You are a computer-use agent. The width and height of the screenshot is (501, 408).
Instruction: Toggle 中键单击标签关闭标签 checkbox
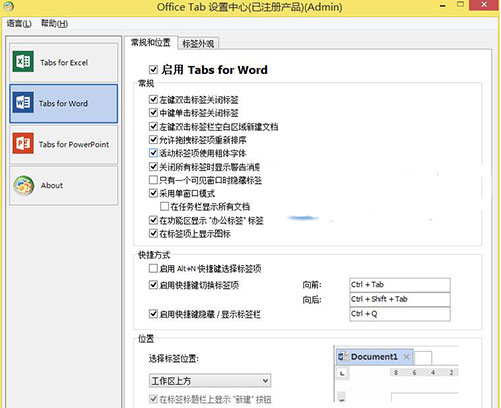(153, 113)
